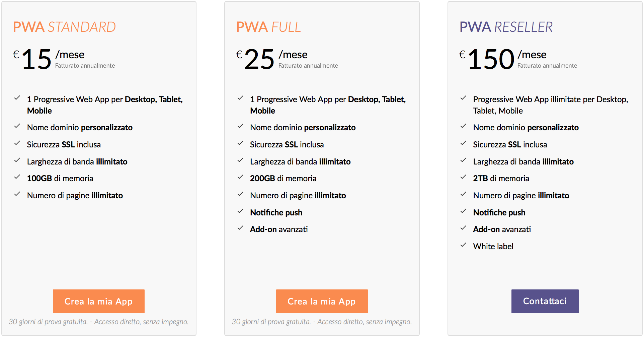Click the White label feature text

coord(493,247)
